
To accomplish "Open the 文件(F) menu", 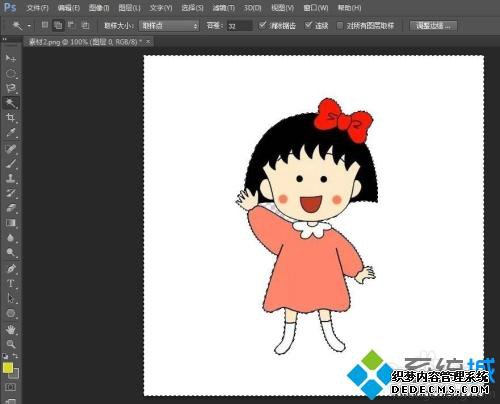I will (x=37, y=8).
